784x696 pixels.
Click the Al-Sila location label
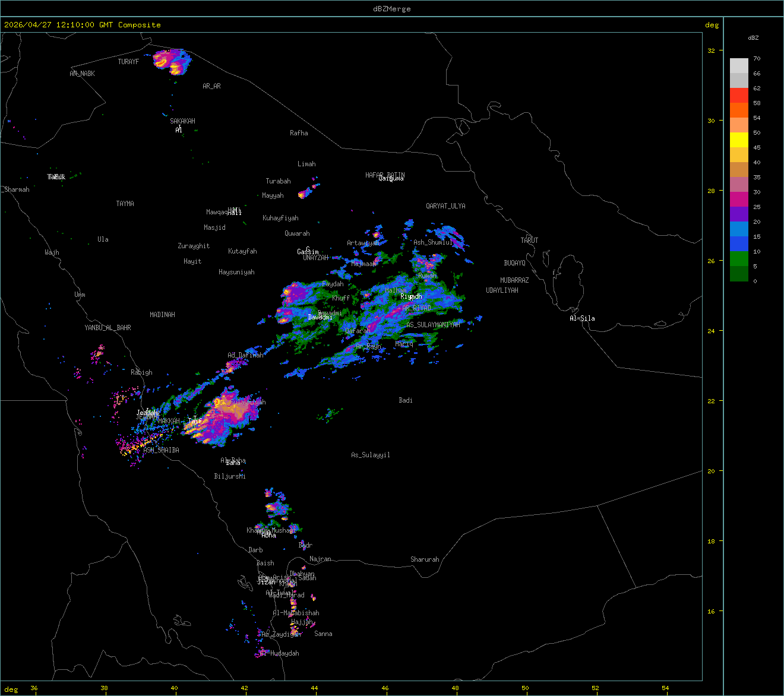(x=582, y=318)
